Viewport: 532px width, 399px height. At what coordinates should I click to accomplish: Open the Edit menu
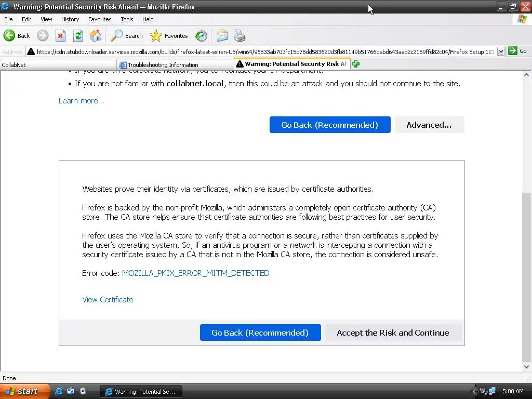26,19
